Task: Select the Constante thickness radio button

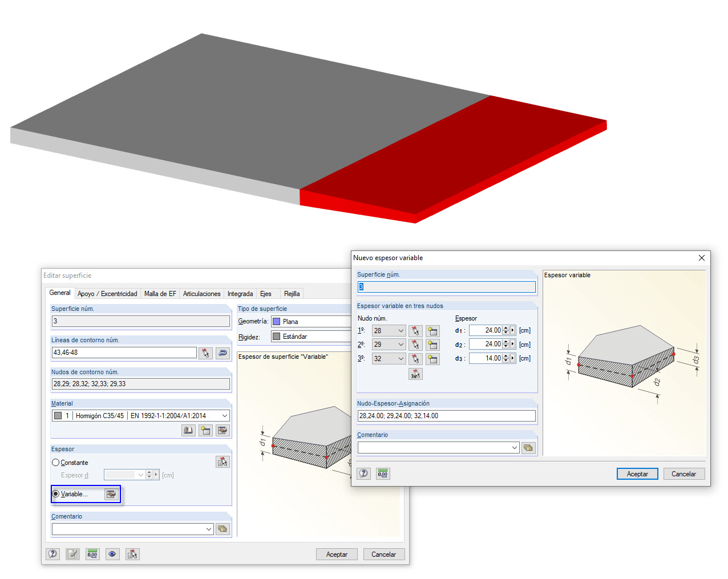Action: click(56, 463)
